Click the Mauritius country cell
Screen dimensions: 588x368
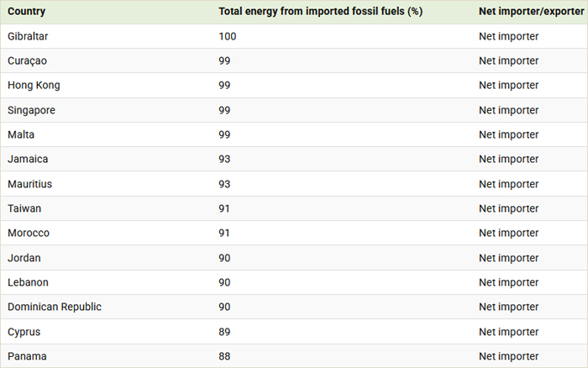click(x=30, y=184)
